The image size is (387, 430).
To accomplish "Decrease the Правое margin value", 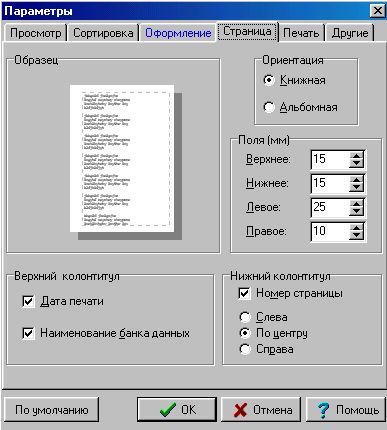I will point(356,235).
